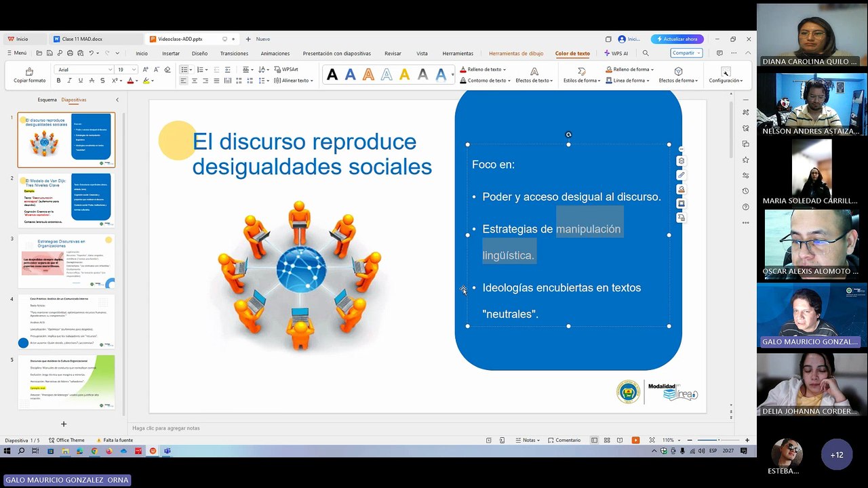Apply bold formatting to text

point(58,81)
